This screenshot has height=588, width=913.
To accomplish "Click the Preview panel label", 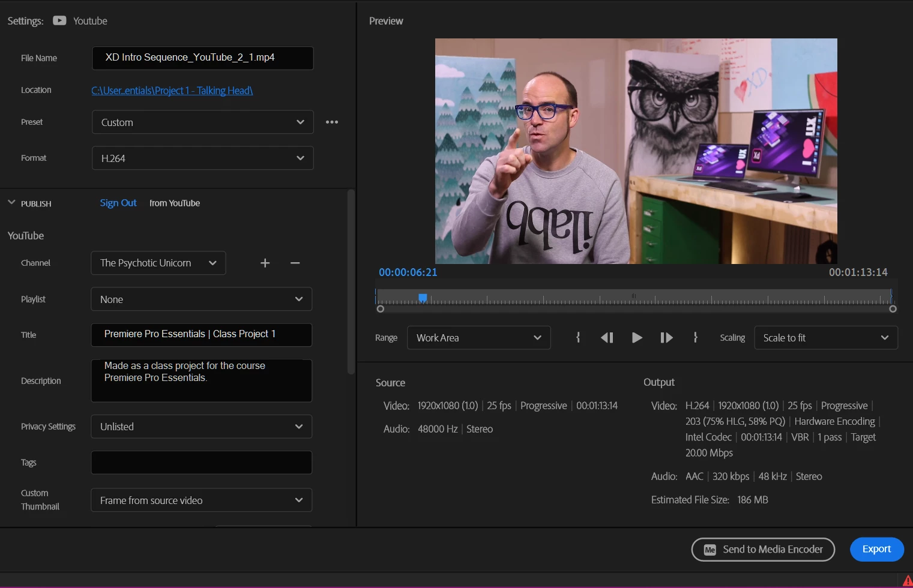I will [x=386, y=21].
